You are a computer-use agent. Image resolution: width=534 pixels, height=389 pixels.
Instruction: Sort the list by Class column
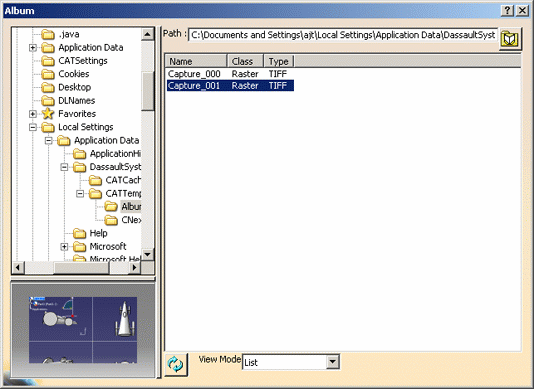(246, 61)
